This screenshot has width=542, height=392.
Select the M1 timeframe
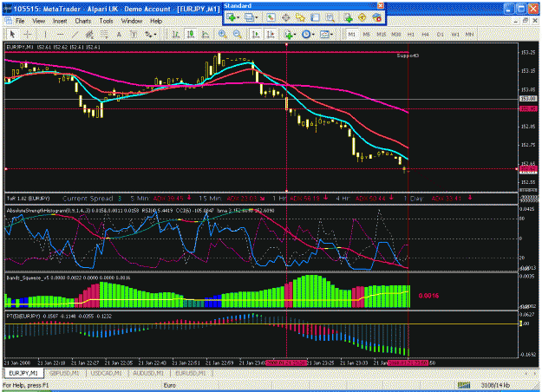click(351, 34)
